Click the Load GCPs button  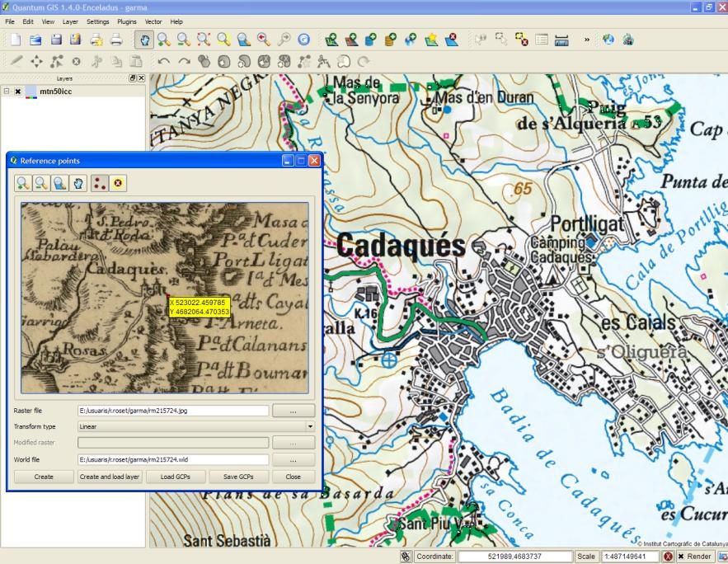[176, 477]
